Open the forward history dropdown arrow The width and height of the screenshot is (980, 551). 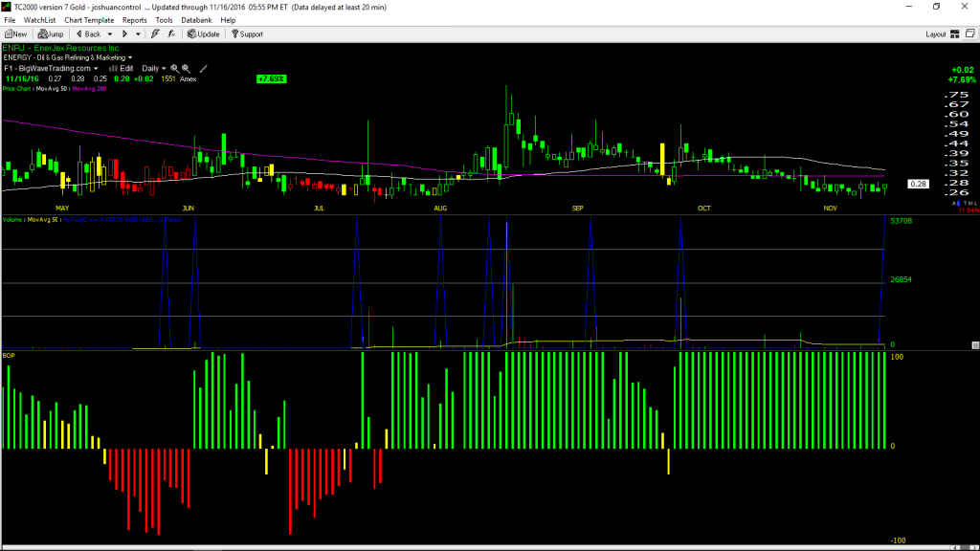pyautogui.click(x=138, y=34)
